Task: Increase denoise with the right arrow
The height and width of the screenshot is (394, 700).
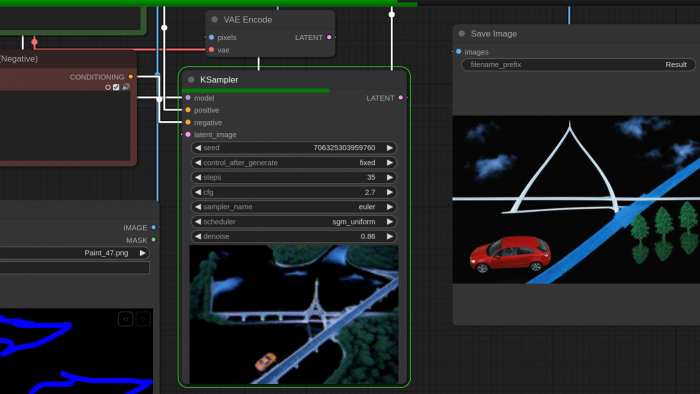Action: click(x=390, y=236)
